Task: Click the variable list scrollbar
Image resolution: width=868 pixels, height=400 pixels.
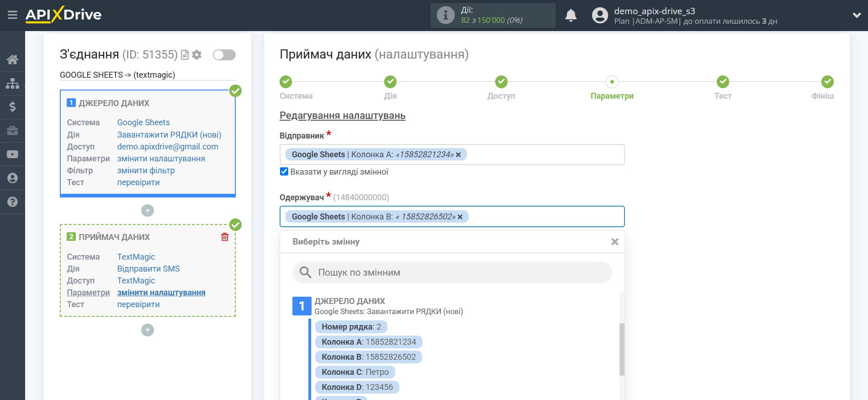Action: (x=622, y=349)
